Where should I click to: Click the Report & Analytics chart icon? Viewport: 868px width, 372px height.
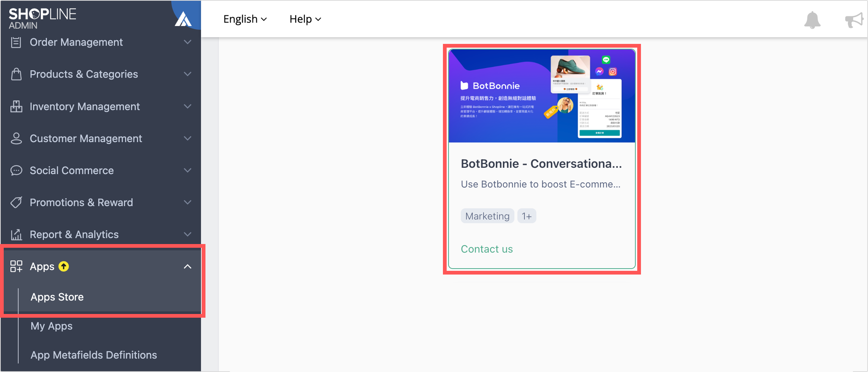16,234
